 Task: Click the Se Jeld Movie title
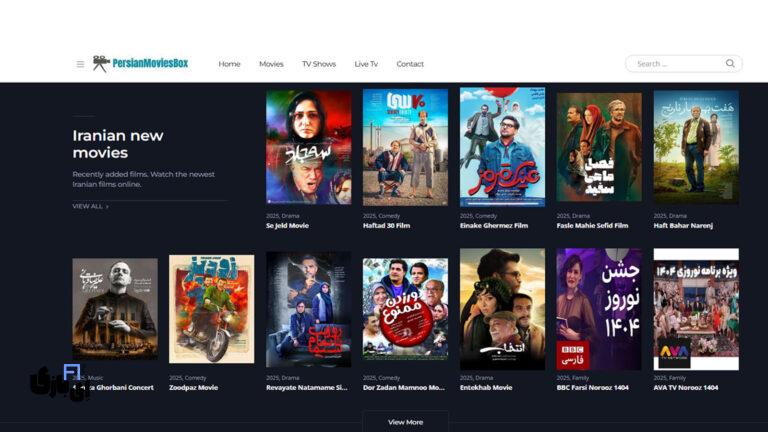[x=288, y=226]
